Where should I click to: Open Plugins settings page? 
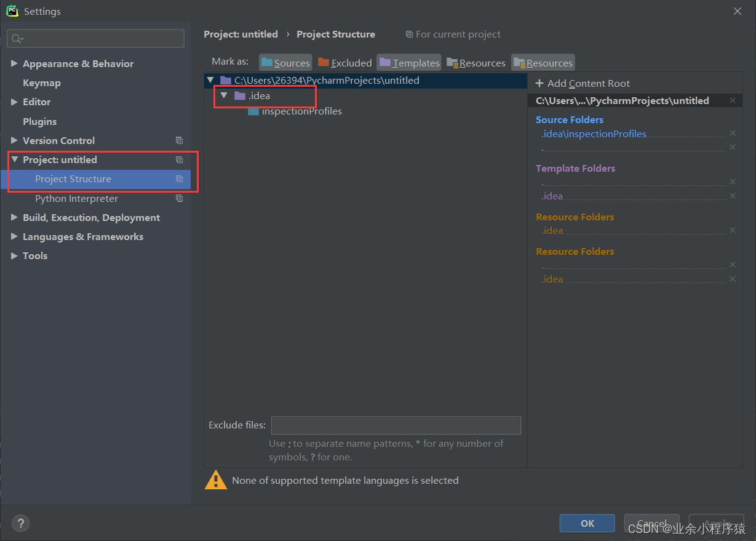[39, 121]
